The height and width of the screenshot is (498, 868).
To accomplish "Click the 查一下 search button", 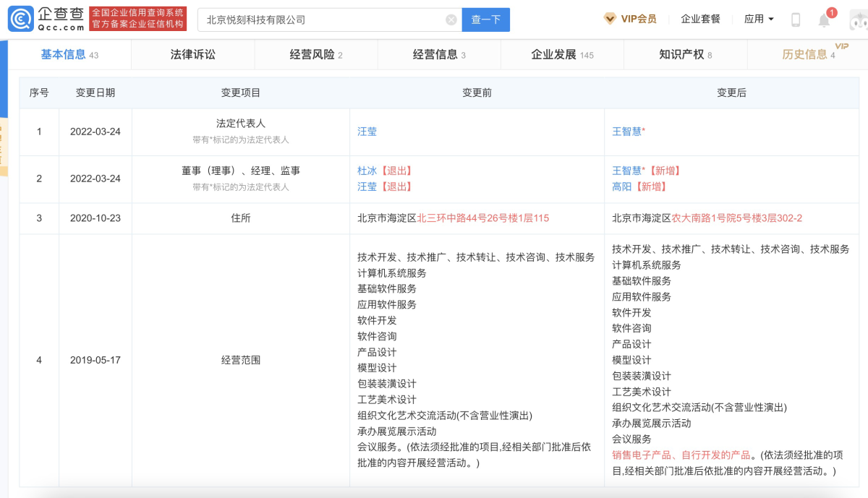I will pos(485,20).
